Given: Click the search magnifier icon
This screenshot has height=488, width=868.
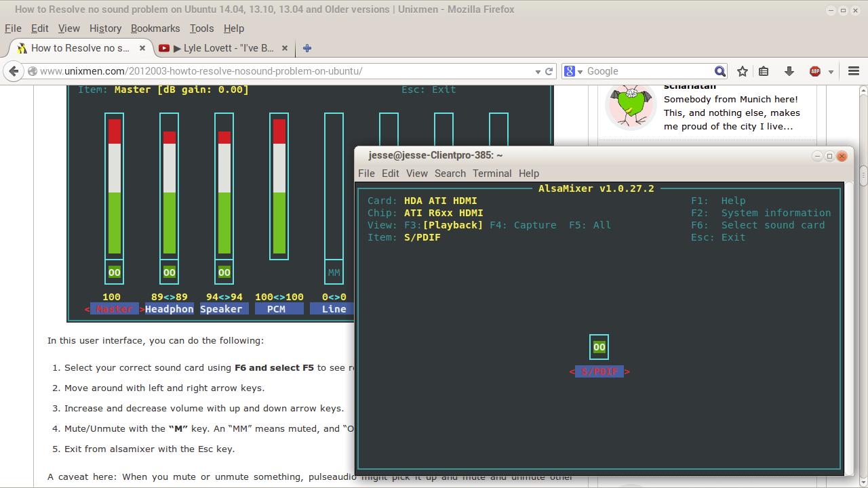Looking at the screenshot, I should pos(719,71).
